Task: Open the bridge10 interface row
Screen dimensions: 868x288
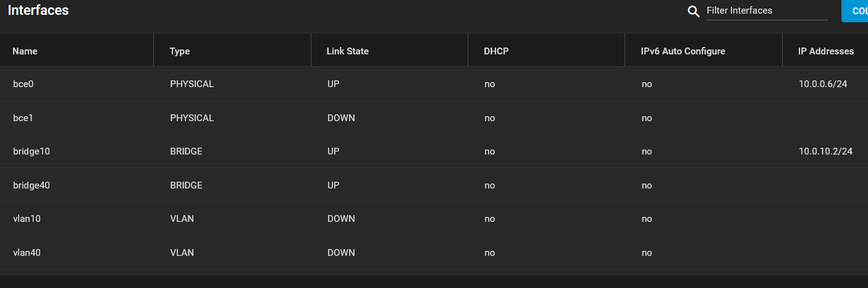Action: [434, 151]
